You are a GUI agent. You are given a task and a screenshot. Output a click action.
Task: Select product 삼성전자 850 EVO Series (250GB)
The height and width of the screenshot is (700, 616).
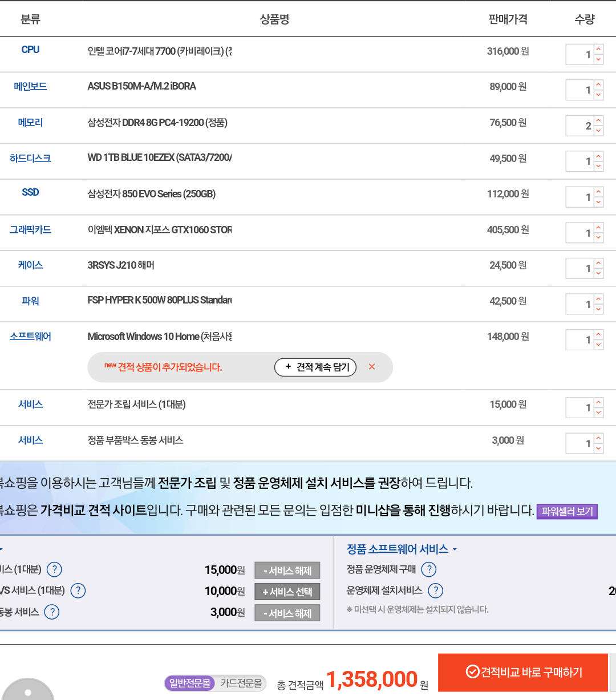[x=152, y=194]
